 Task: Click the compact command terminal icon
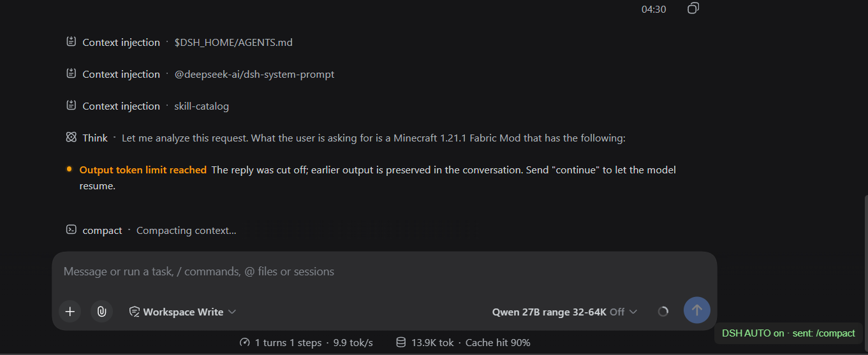point(71,229)
